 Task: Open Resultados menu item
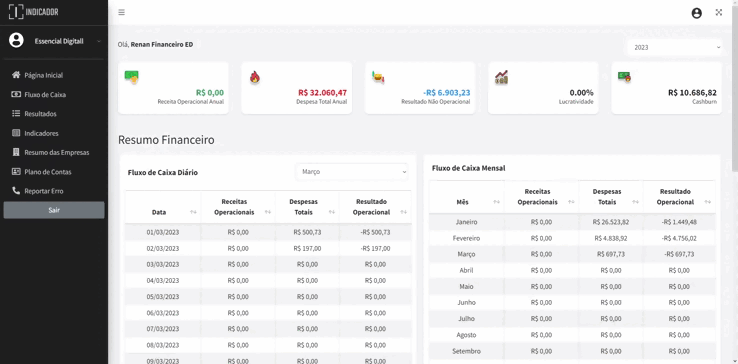40,114
